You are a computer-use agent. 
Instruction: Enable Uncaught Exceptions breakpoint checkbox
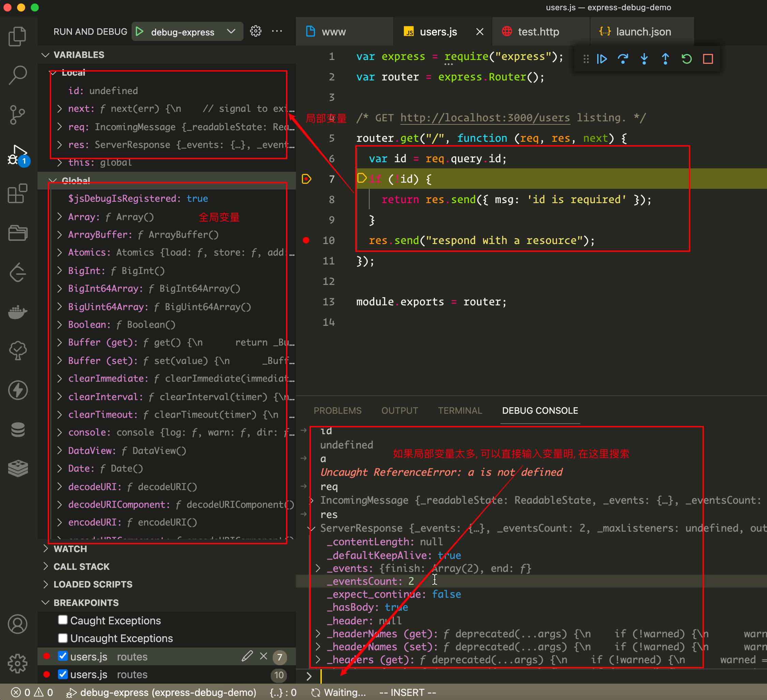[x=63, y=638]
